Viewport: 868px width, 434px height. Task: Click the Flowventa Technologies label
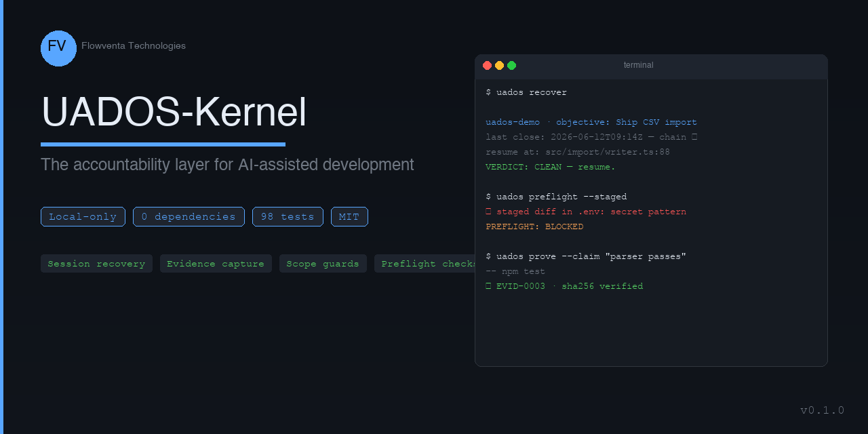[x=134, y=45]
